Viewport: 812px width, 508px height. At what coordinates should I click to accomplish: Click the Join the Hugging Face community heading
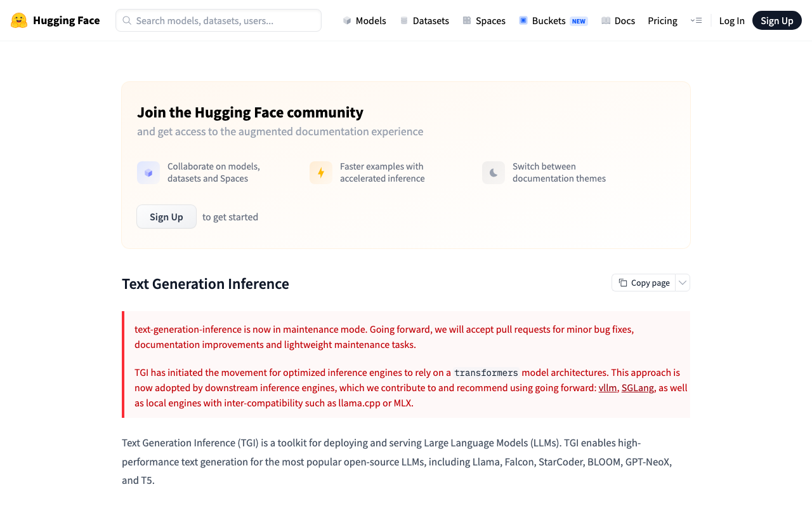tap(250, 112)
